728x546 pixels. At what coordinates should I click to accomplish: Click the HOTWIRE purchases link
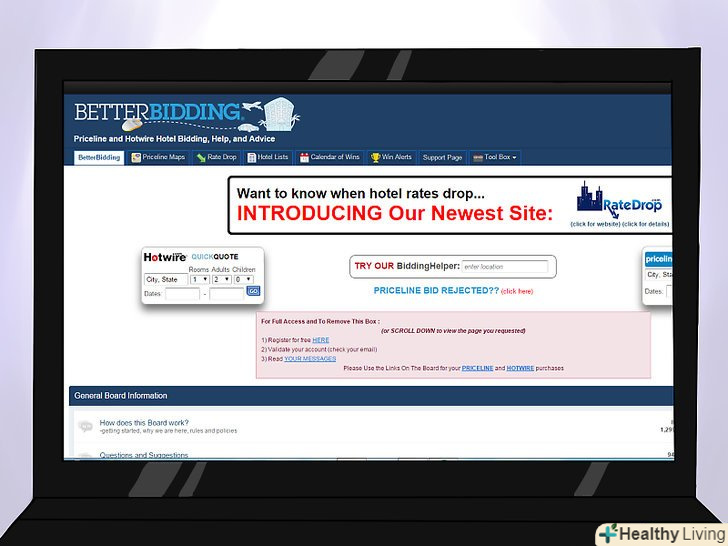520,368
